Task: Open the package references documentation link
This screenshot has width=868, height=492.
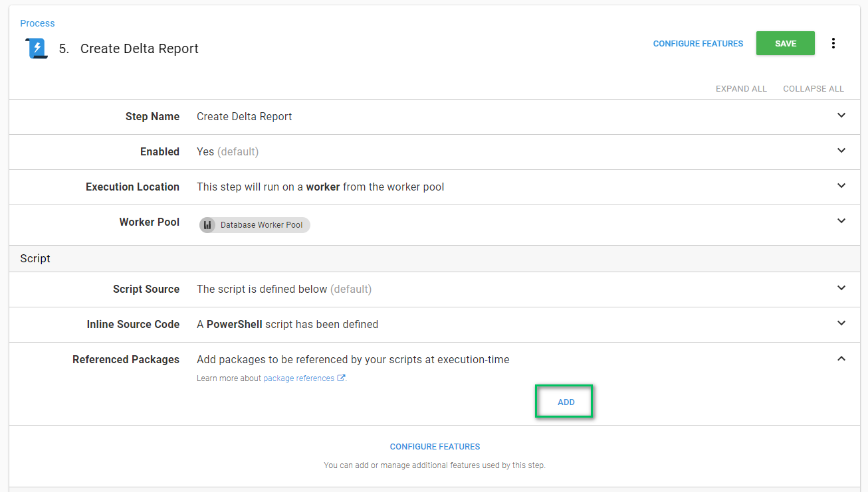Action: (x=298, y=378)
